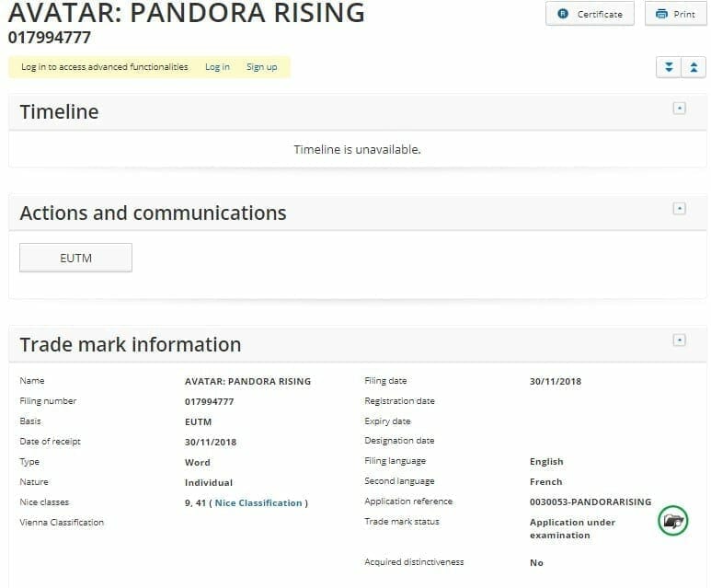Click the 'Timeline is unavailable' message
Image resolution: width=711 pixels, height=588 pixels.
click(x=357, y=149)
